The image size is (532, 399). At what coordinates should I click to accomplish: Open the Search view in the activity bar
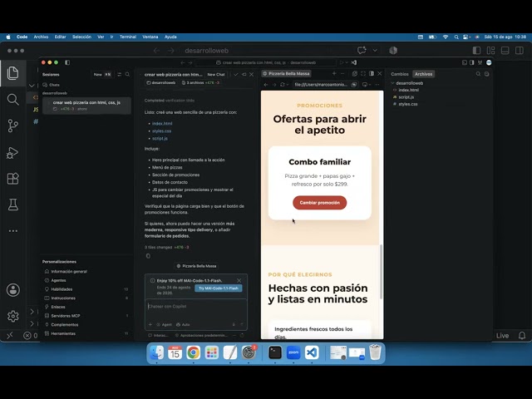click(13, 100)
